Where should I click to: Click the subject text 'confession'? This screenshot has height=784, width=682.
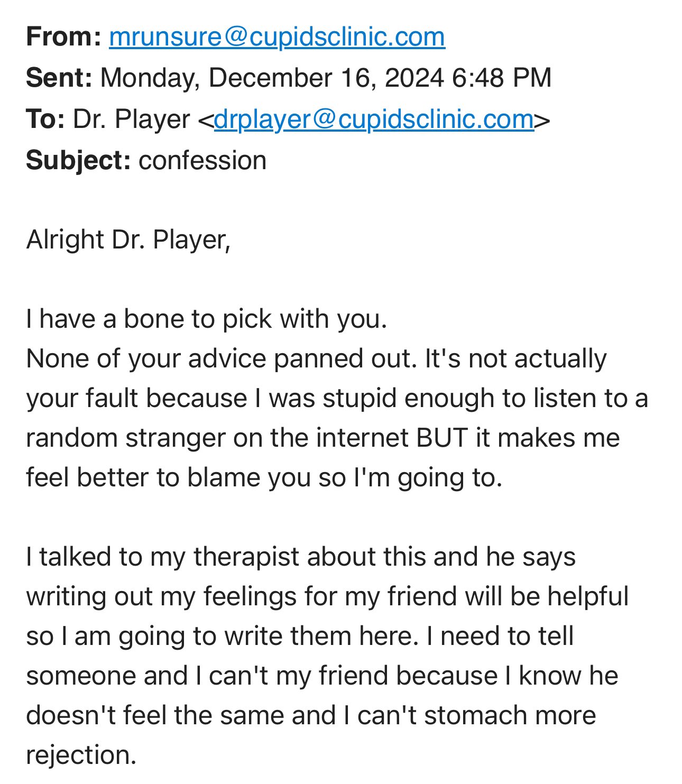[x=202, y=160]
